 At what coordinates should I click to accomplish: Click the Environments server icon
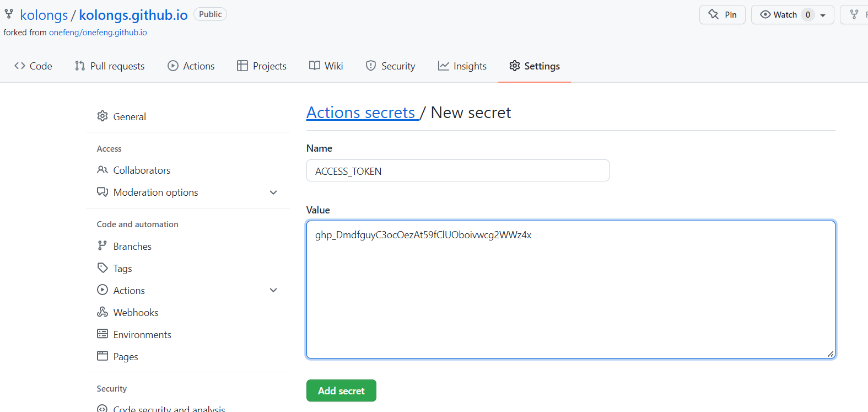click(x=103, y=334)
